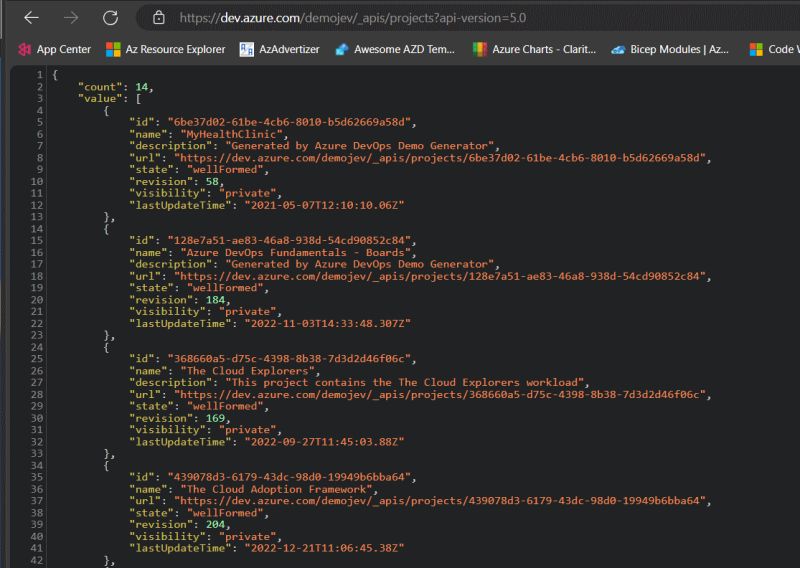Click lastUpdateTime 2022-09-27T11:45:03.88Z
Image resolution: width=800 pixels, height=568 pixels.
point(324,442)
